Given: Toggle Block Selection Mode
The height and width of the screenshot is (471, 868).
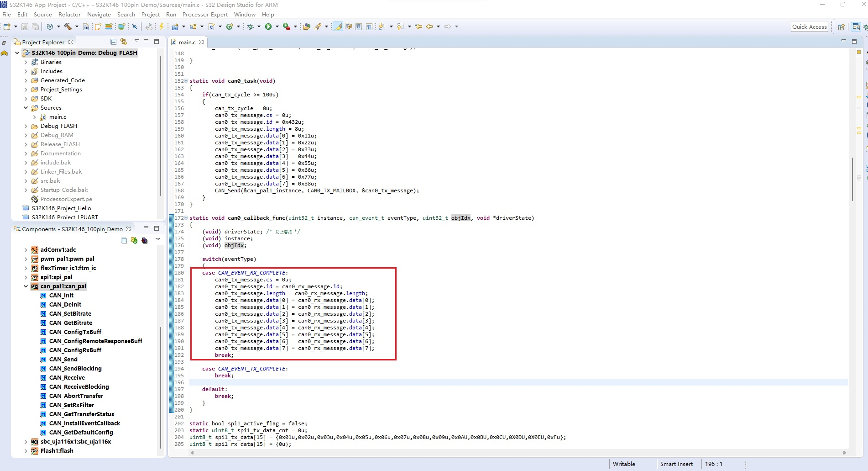Looking at the screenshot, I should coord(359,26).
